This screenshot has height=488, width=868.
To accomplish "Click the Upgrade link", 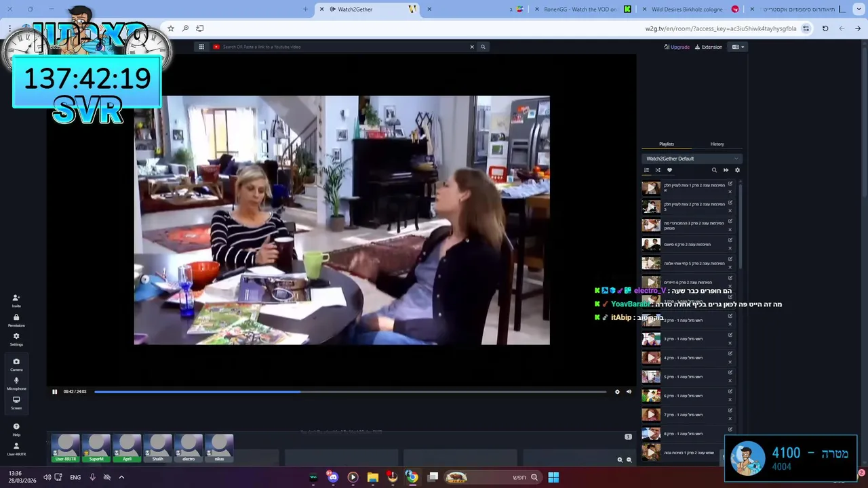I will [x=677, y=47].
